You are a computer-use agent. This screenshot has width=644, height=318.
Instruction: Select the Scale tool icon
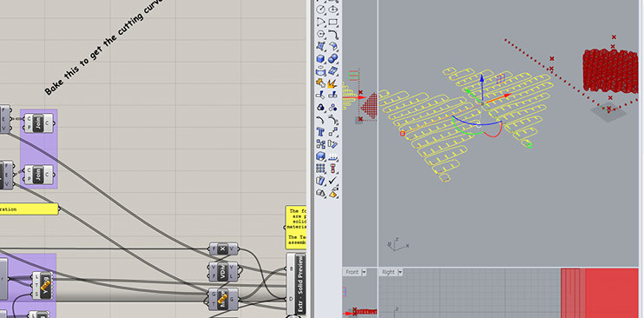(333, 132)
